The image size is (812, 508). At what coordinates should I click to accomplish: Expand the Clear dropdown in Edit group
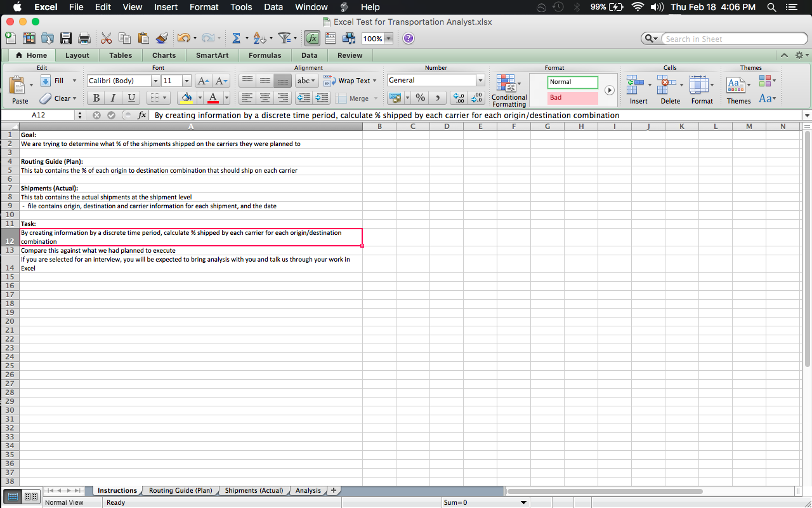[x=74, y=98]
